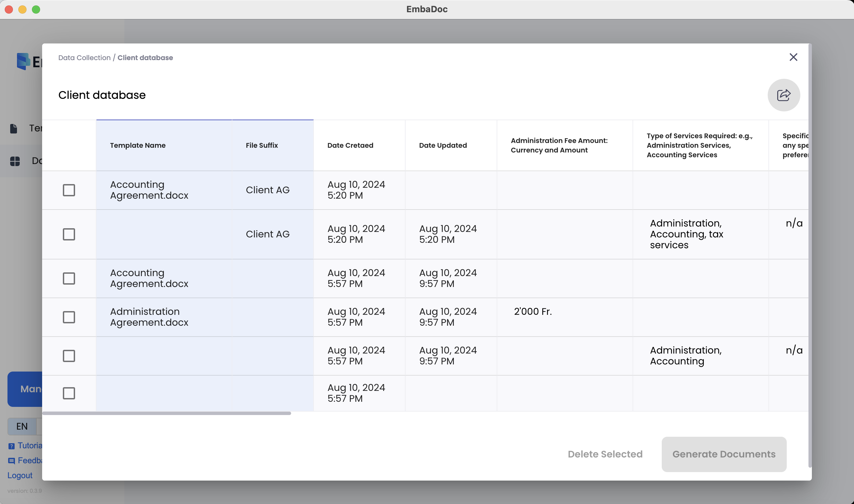This screenshot has width=854, height=504.
Task: Toggle checkbox for row with tax services
Action: pyautogui.click(x=69, y=234)
